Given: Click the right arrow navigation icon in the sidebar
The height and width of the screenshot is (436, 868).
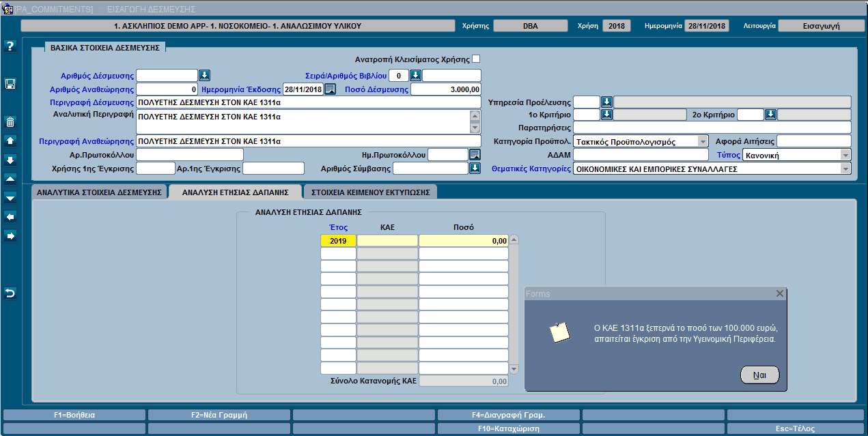Looking at the screenshot, I should pyautogui.click(x=10, y=235).
